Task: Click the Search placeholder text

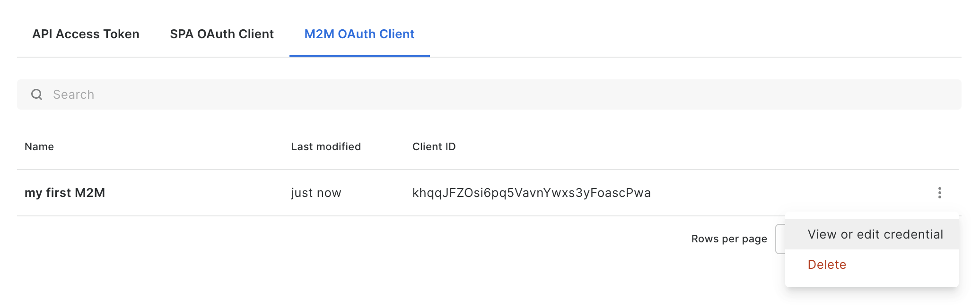Action: coord(73,94)
